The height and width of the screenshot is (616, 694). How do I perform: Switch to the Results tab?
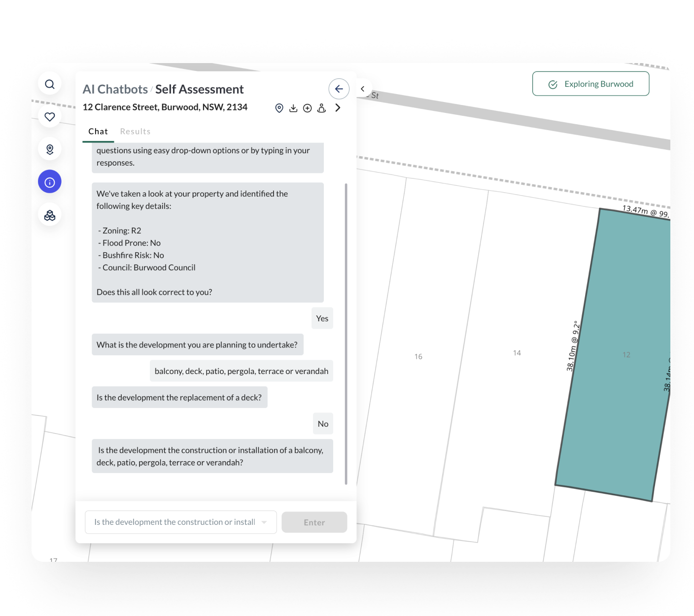click(135, 131)
